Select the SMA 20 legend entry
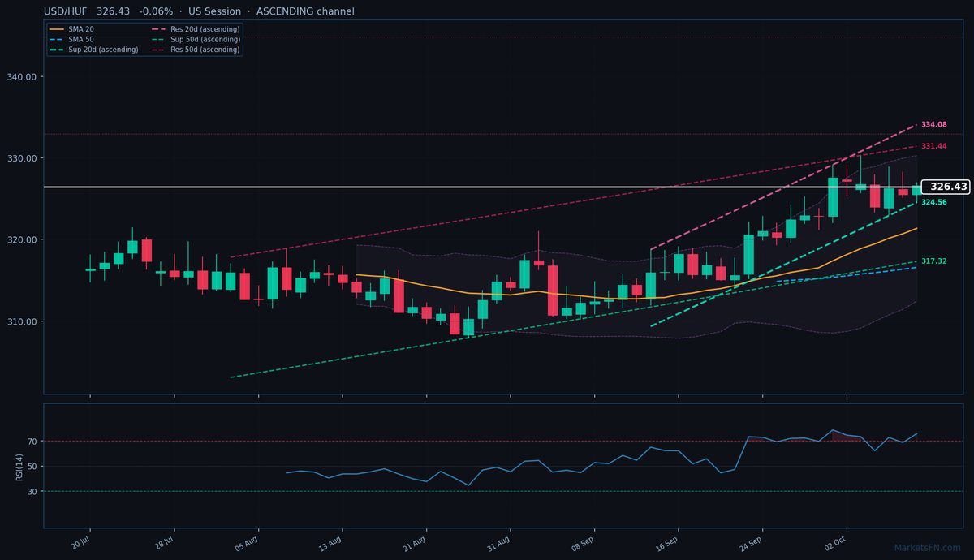The height and width of the screenshot is (560, 974). point(71,29)
